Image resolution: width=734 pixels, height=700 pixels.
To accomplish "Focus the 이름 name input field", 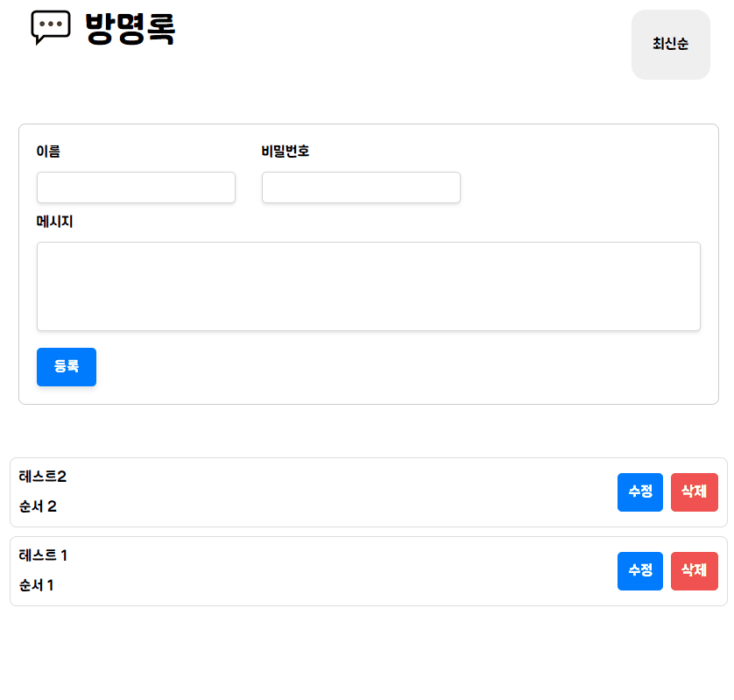I will 136,187.
